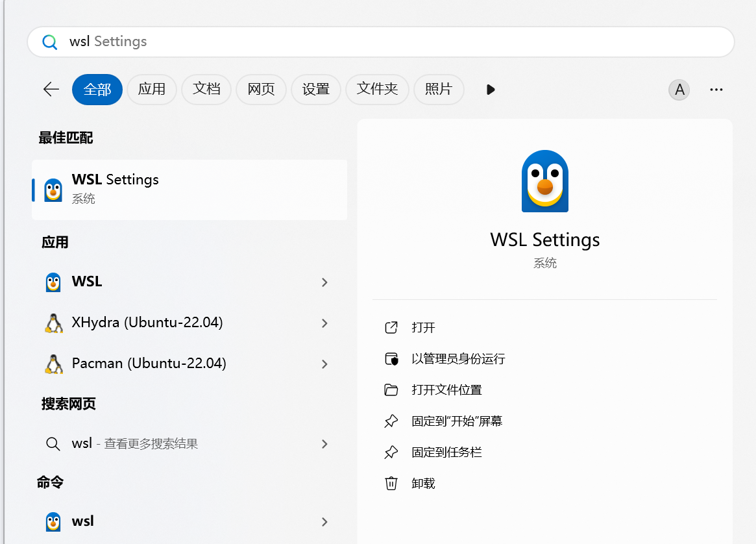Expand the Pacman (Ubuntu-22.04) chevron
The height and width of the screenshot is (544, 756).
(324, 364)
